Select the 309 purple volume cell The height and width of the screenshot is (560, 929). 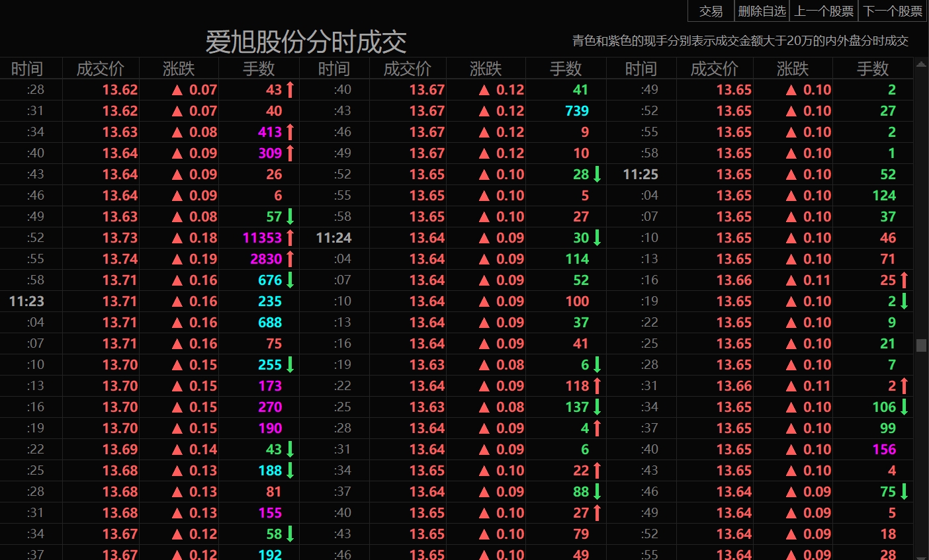pyautogui.click(x=270, y=153)
